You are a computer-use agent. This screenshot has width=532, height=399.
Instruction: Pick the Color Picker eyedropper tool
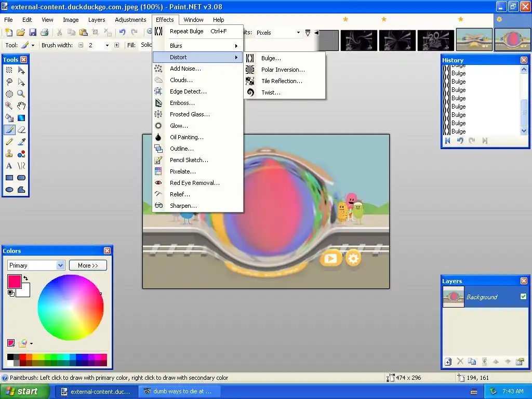coord(21,142)
